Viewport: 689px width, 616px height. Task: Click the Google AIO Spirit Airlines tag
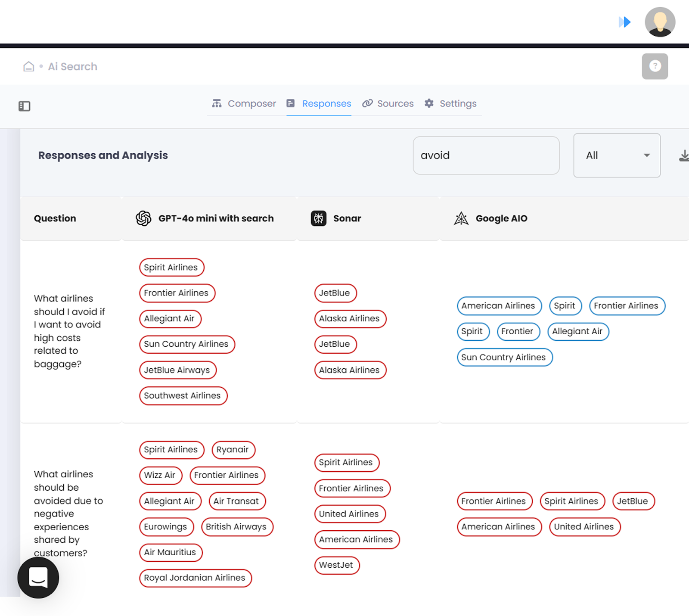click(x=572, y=501)
